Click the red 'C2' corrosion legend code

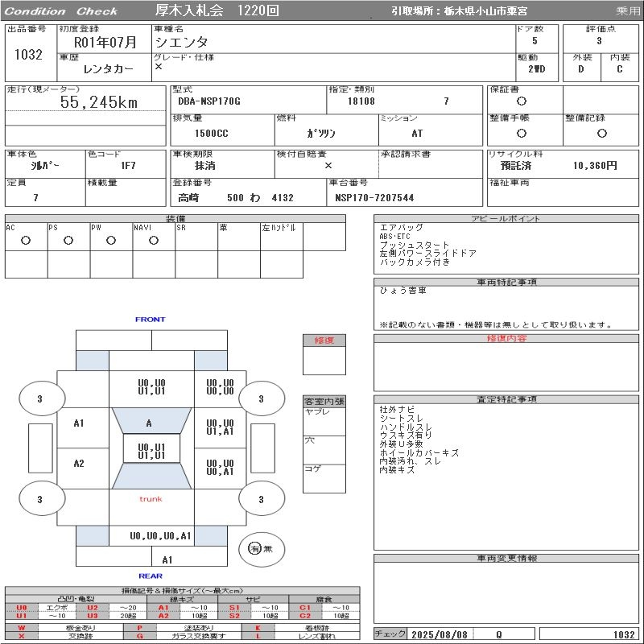click(x=305, y=616)
